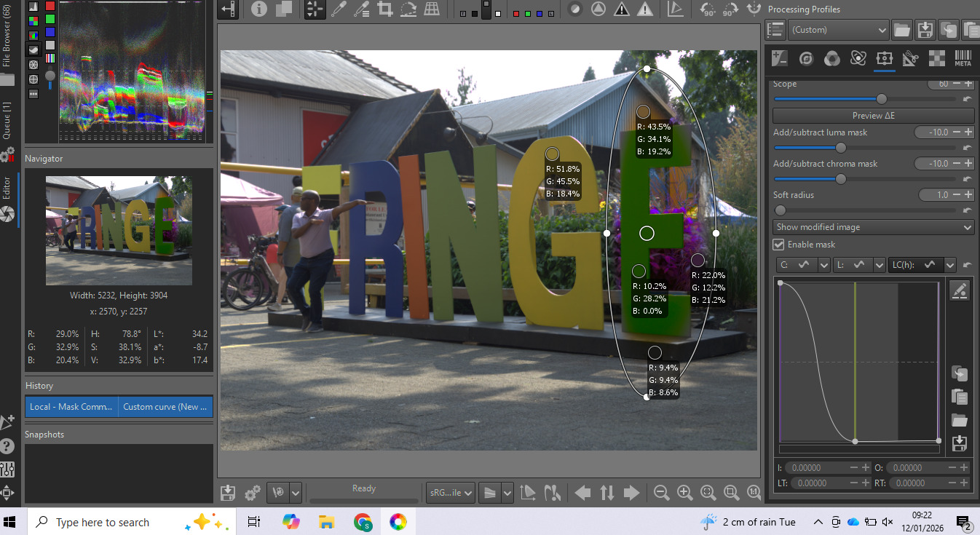Open the curve edit pipette tool
Screen dimensions: 980x535
pos(960,290)
